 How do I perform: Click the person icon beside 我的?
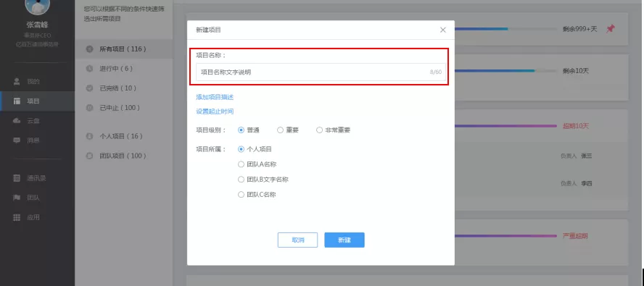[x=17, y=82]
